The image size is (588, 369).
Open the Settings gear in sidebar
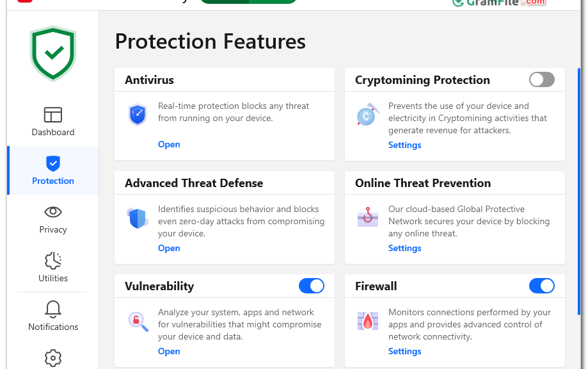coord(53,358)
